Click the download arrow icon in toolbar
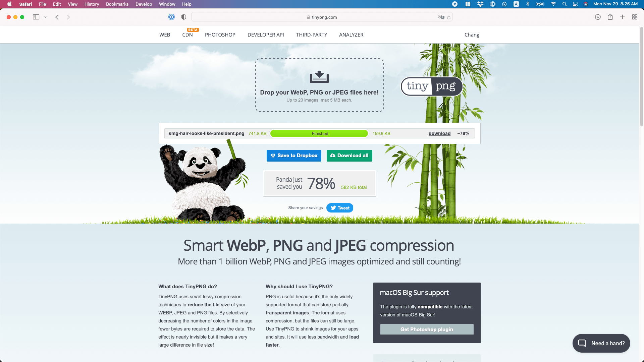Image resolution: width=644 pixels, height=362 pixels. (598, 17)
